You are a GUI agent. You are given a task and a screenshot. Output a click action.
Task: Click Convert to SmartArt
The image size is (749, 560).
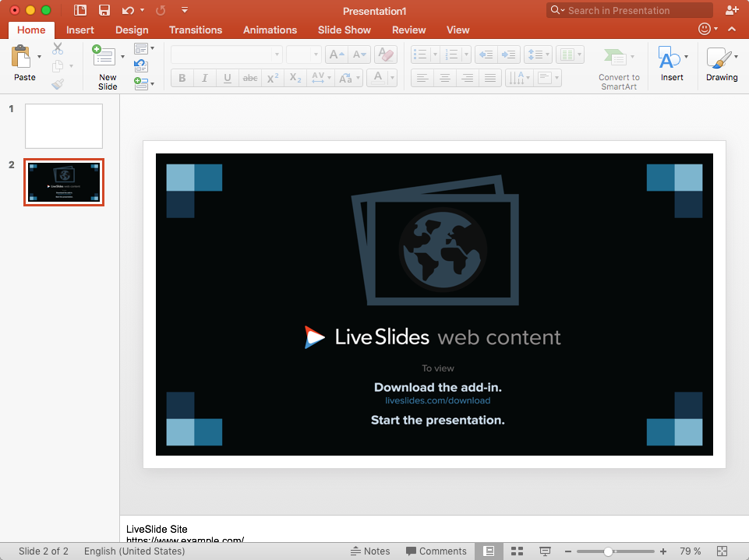619,69
